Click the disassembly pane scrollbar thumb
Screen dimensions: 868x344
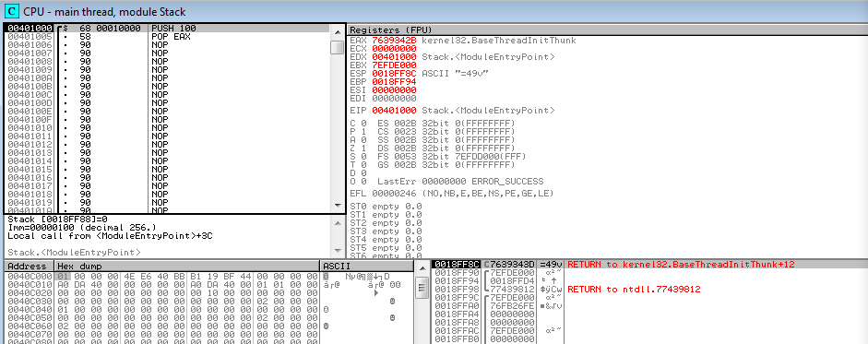(337, 47)
